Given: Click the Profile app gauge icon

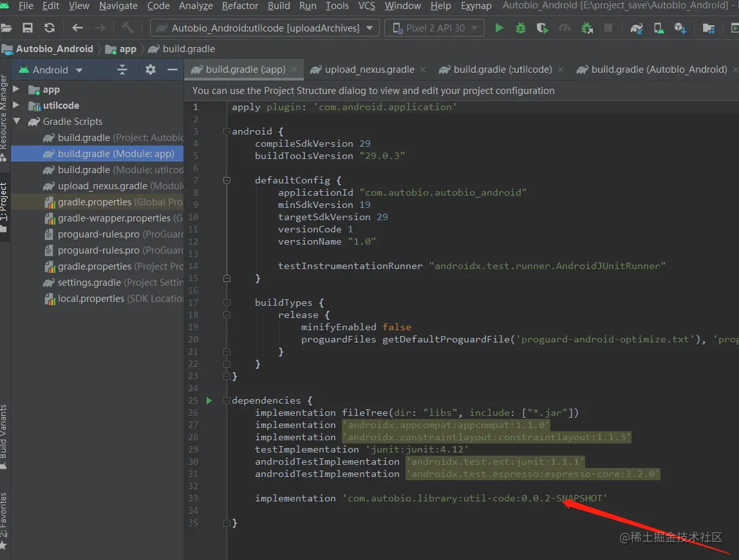Looking at the screenshot, I should point(565,28).
